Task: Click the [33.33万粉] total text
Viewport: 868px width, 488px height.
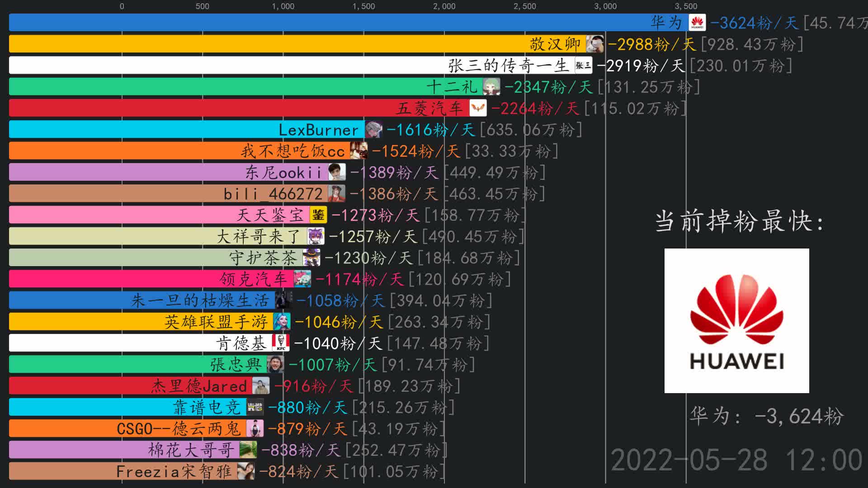Action: (512, 151)
